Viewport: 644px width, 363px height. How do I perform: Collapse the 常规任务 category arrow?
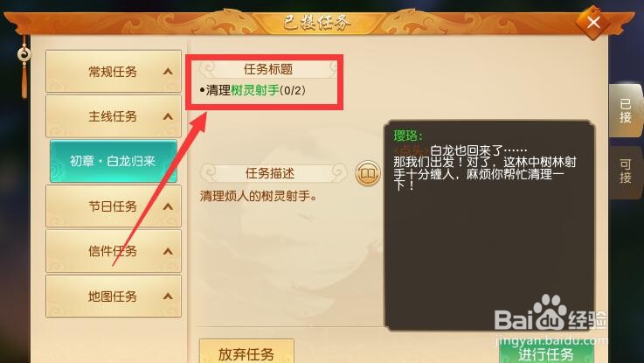[168, 72]
